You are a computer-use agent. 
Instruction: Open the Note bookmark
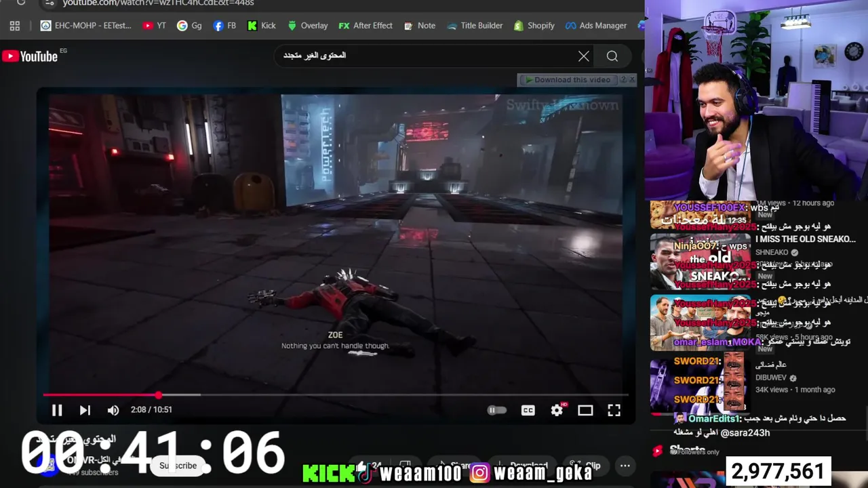pyautogui.click(x=420, y=26)
